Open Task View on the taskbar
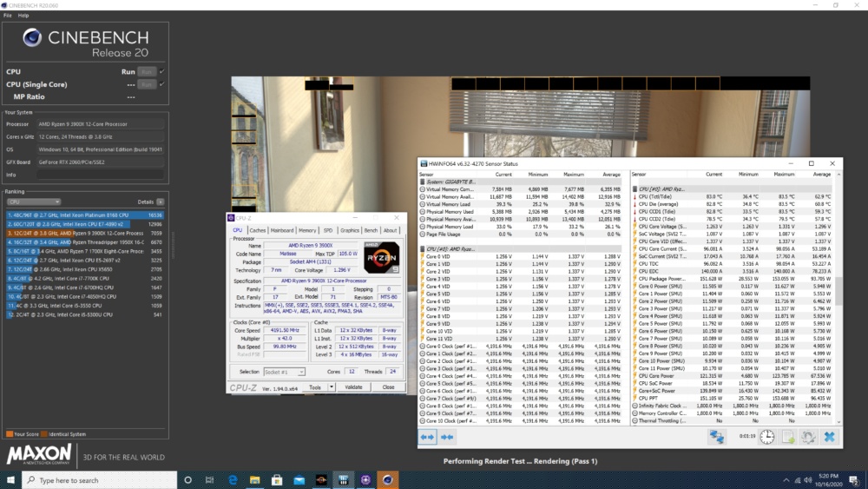 (209, 480)
